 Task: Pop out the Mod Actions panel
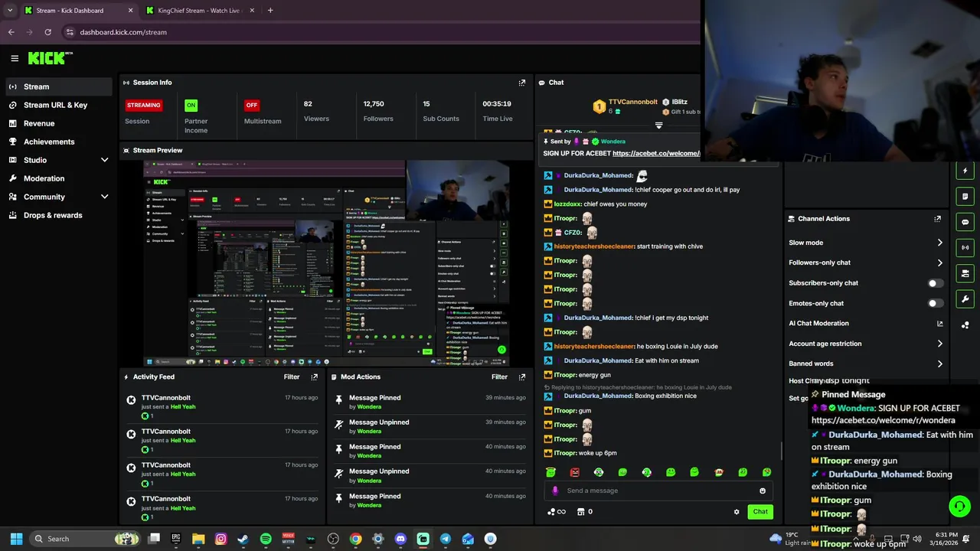coord(522,377)
